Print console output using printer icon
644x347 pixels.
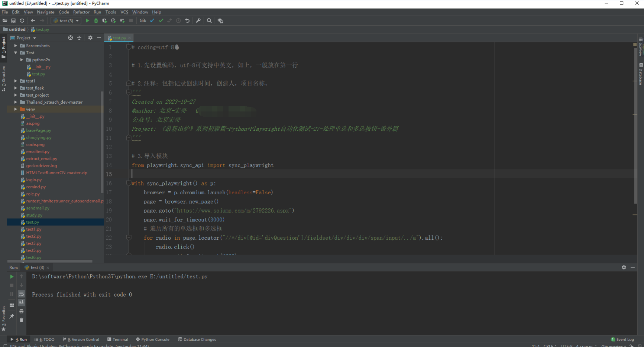(22, 311)
